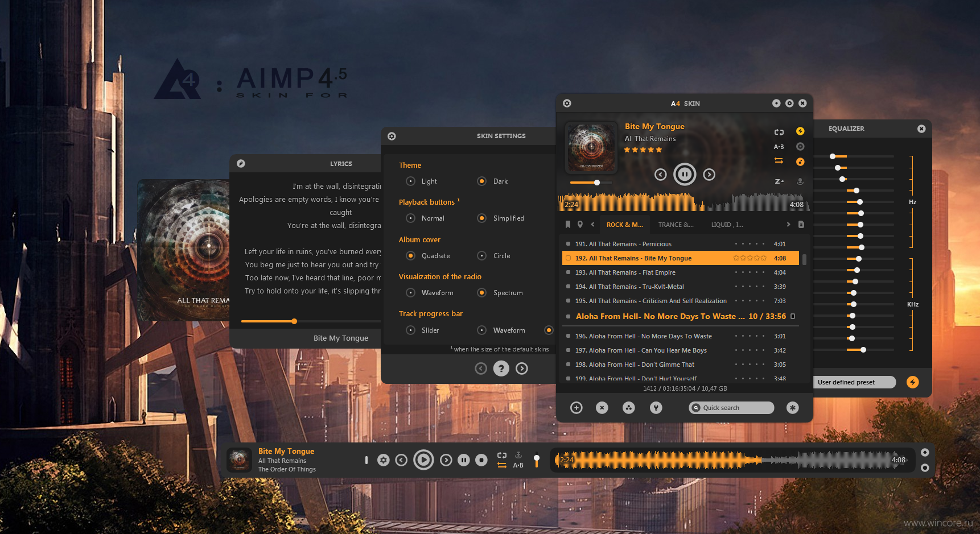Click microphone radio capture icon in A4 Skin player
The image size is (980, 534).
coord(800,181)
